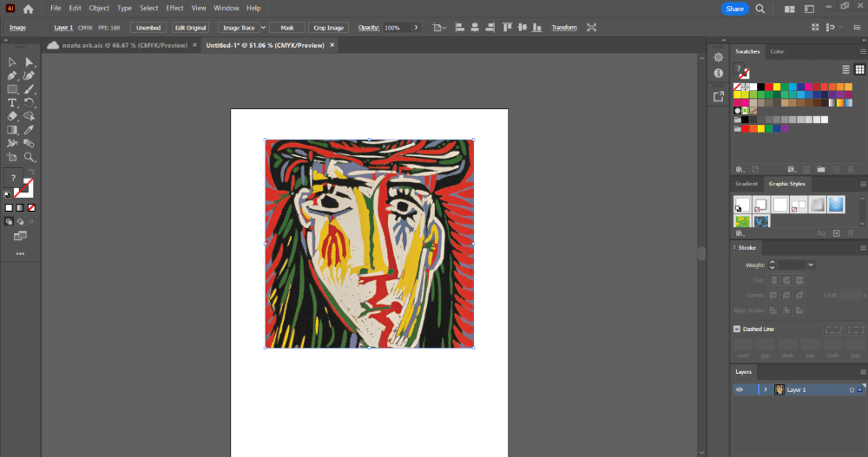
Task: Open Swatches panel options menu
Action: click(863, 51)
